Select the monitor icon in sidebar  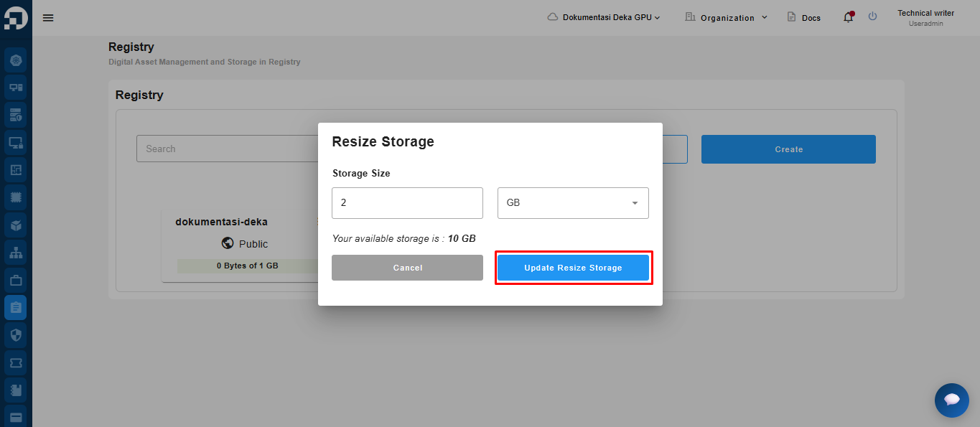(16, 143)
